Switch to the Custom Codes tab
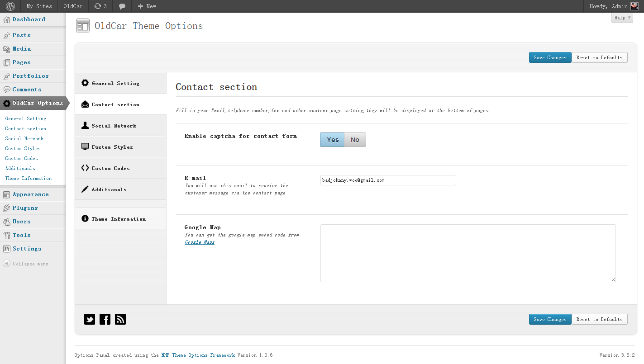Viewport: 644px width, 364px height. click(110, 168)
